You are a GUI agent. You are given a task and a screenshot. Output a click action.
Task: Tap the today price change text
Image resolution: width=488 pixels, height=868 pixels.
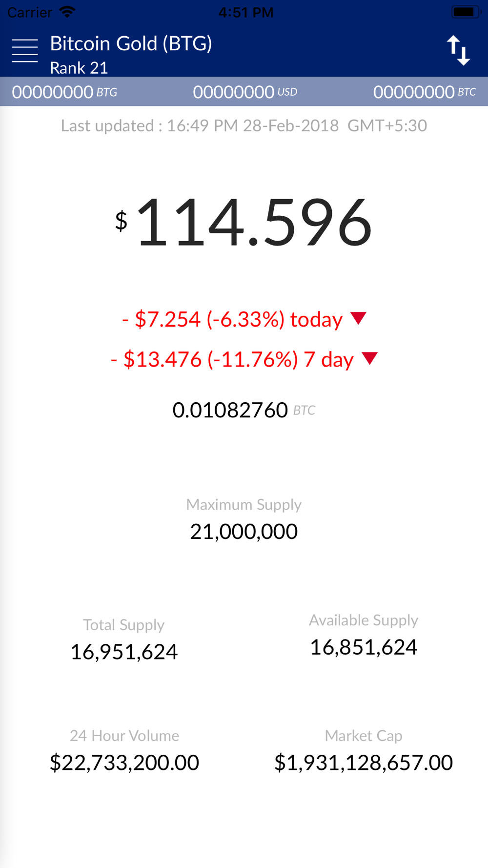pos(232,319)
